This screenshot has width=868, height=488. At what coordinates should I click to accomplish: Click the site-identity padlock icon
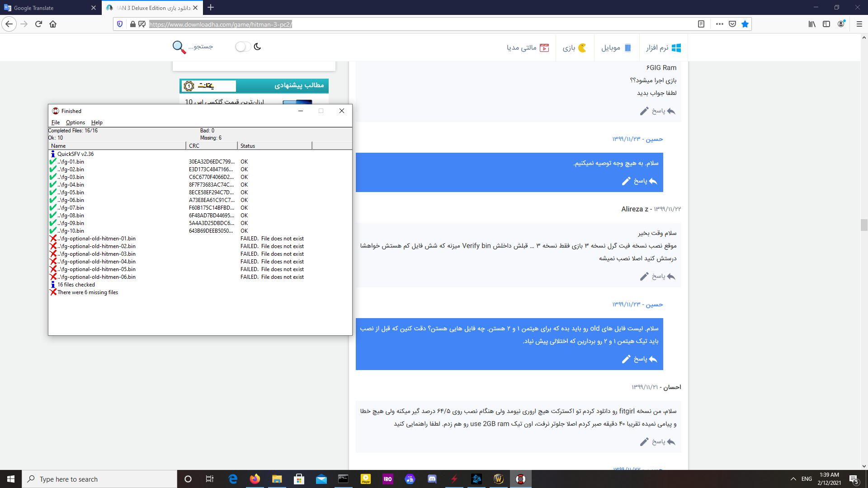[132, 24]
